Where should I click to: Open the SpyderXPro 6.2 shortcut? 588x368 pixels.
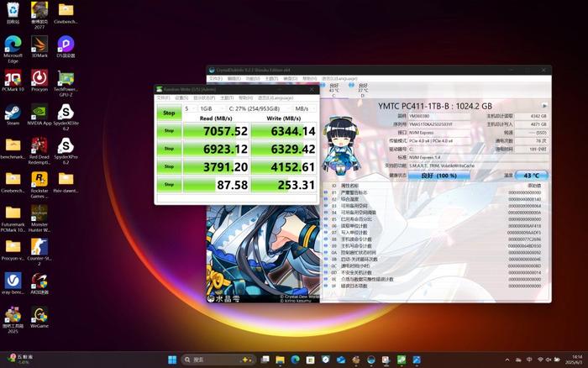tap(66, 150)
